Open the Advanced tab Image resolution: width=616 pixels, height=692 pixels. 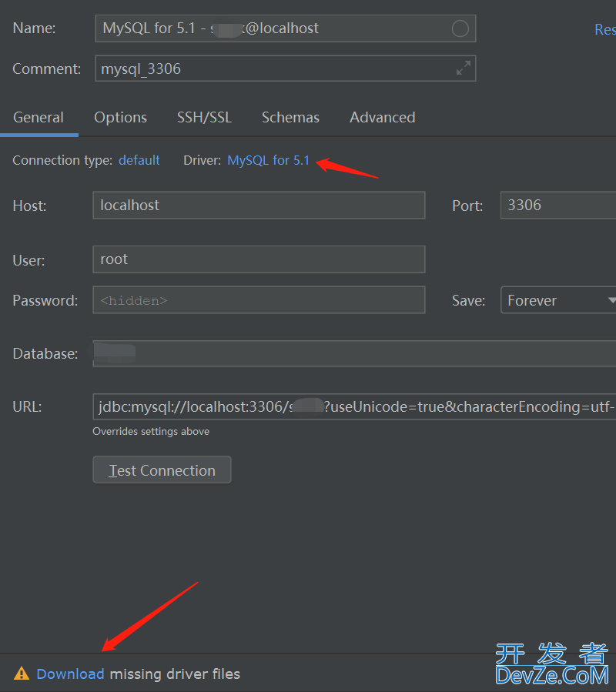pyautogui.click(x=383, y=118)
